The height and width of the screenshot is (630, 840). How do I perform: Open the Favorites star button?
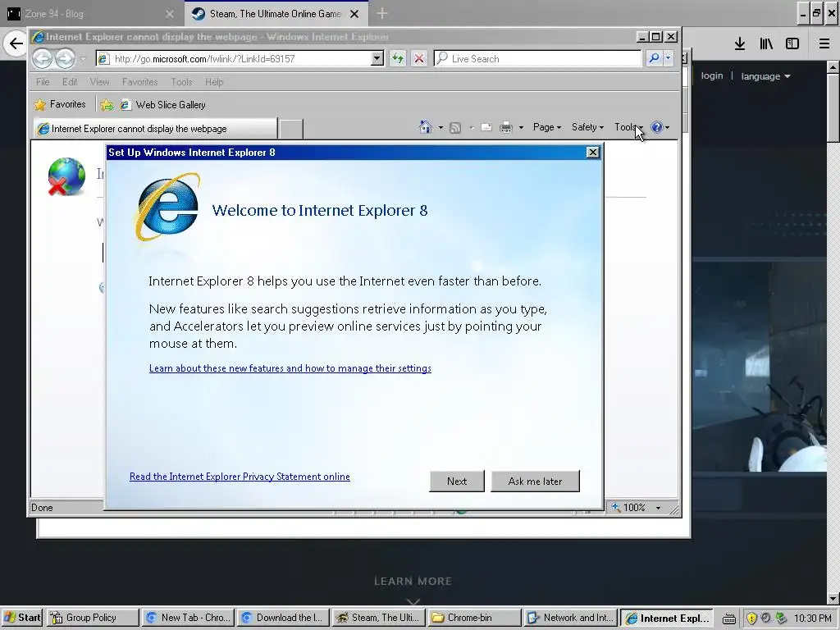[x=60, y=104]
